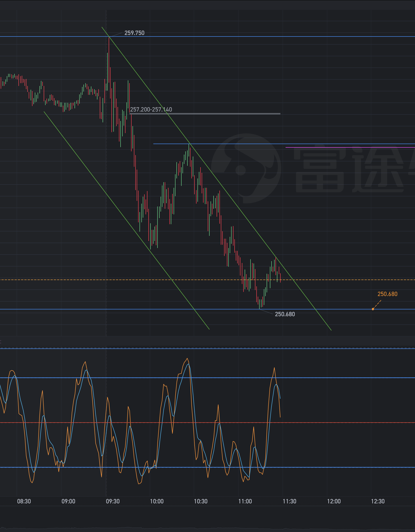Select the 257.200-257.140 gap label
415x532 pixels.
(x=151, y=109)
